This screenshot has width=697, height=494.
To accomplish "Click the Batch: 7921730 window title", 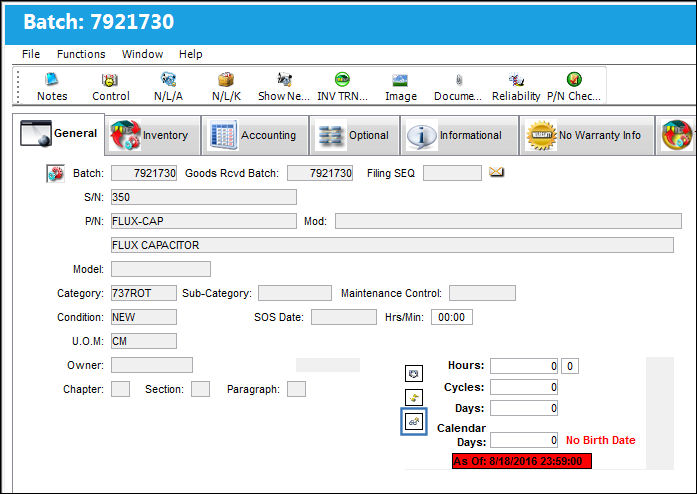I will pyautogui.click(x=99, y=22).
